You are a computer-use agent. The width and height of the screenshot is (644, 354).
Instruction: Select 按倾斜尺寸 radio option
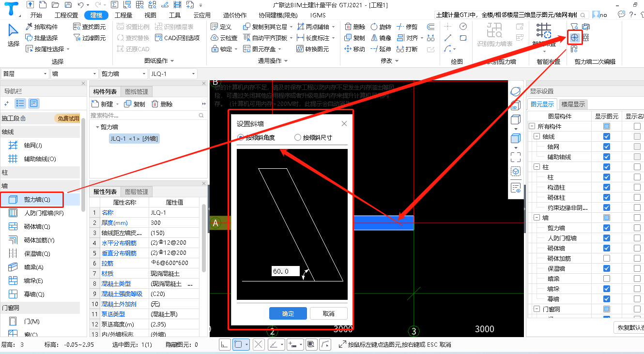pyautogui.click(x=313, y=137)
